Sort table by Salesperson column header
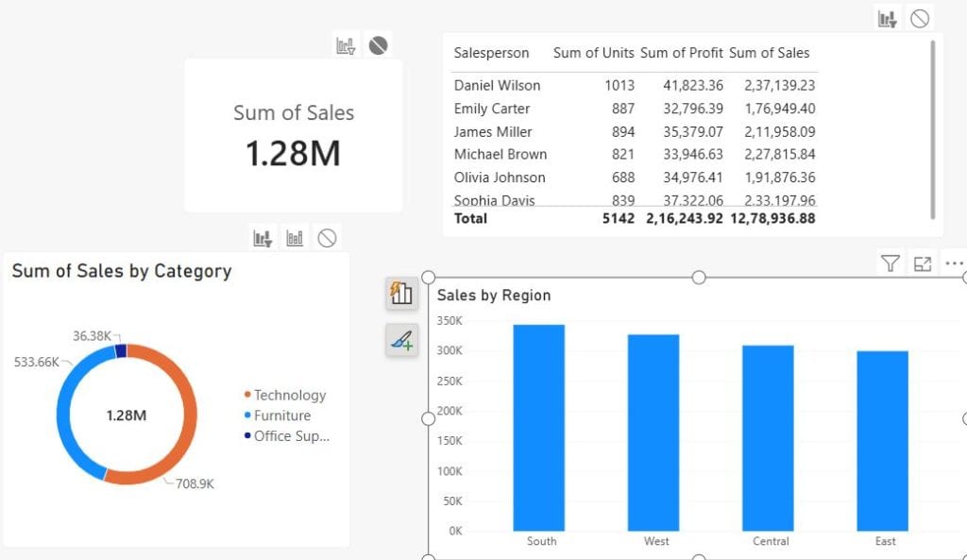 point(491,53)
